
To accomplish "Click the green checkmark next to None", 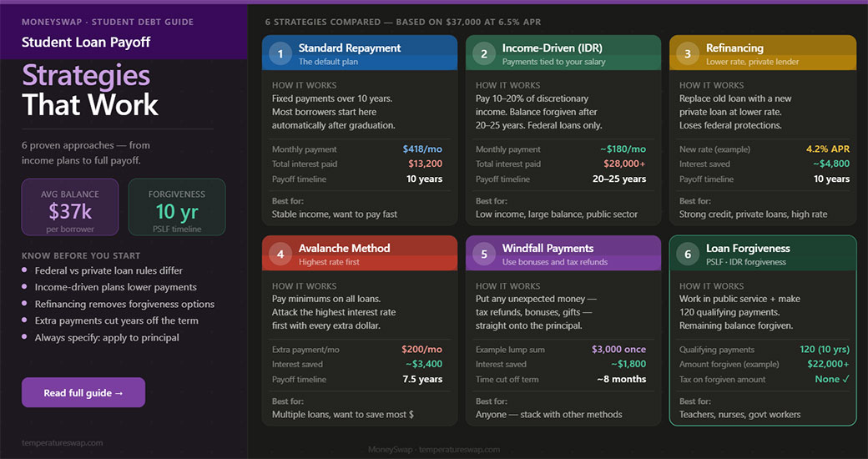I will tap(845, 379).
